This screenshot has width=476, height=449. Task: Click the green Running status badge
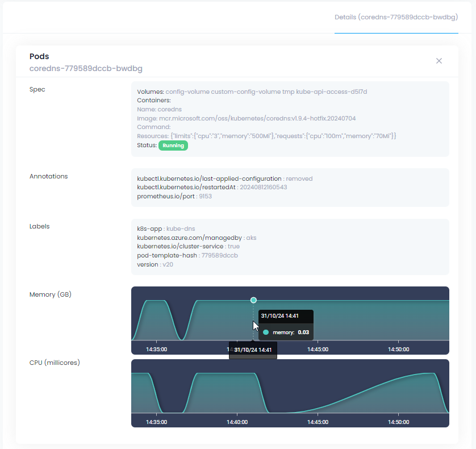point(173,145)
